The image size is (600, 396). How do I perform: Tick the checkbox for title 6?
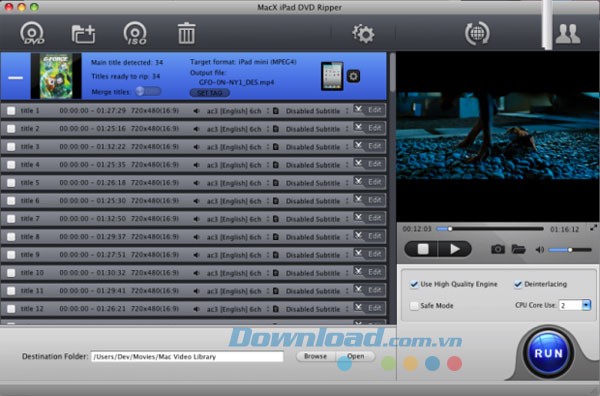tap(11, 200)
